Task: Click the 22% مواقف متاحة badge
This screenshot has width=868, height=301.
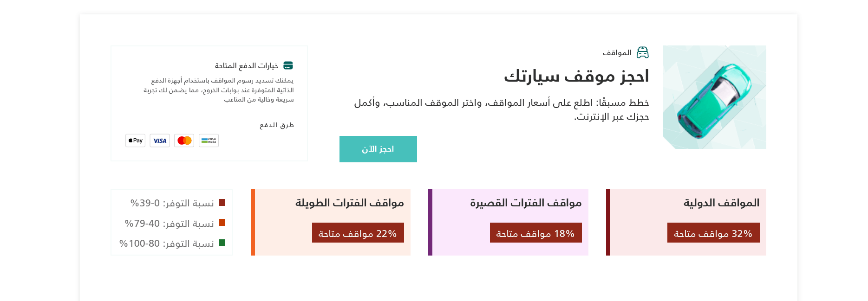Action: pos(358,233)
